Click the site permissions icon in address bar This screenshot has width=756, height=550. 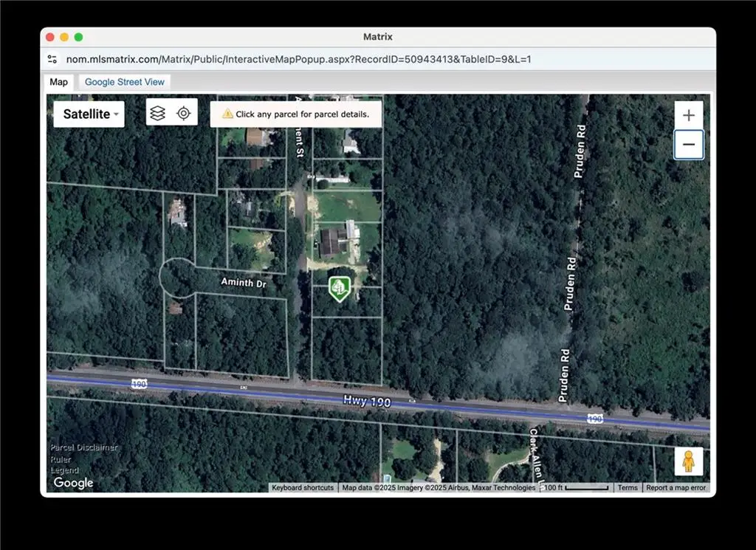[51, 58]
